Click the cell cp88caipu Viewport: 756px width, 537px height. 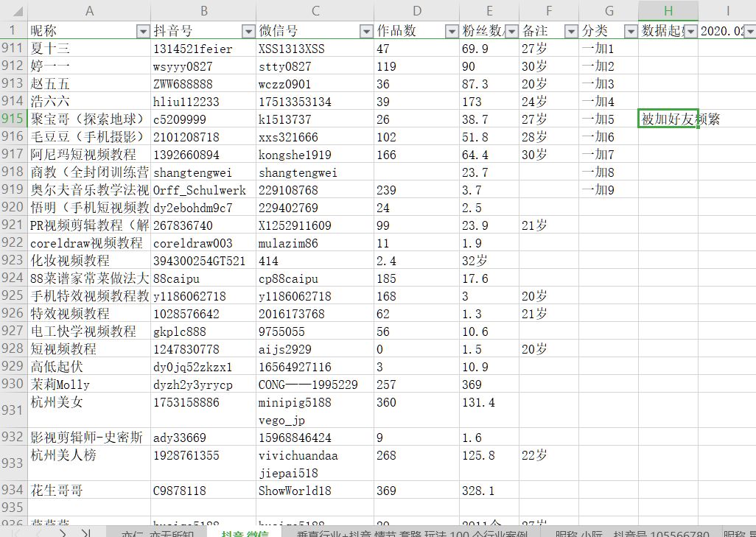point(315,278)
